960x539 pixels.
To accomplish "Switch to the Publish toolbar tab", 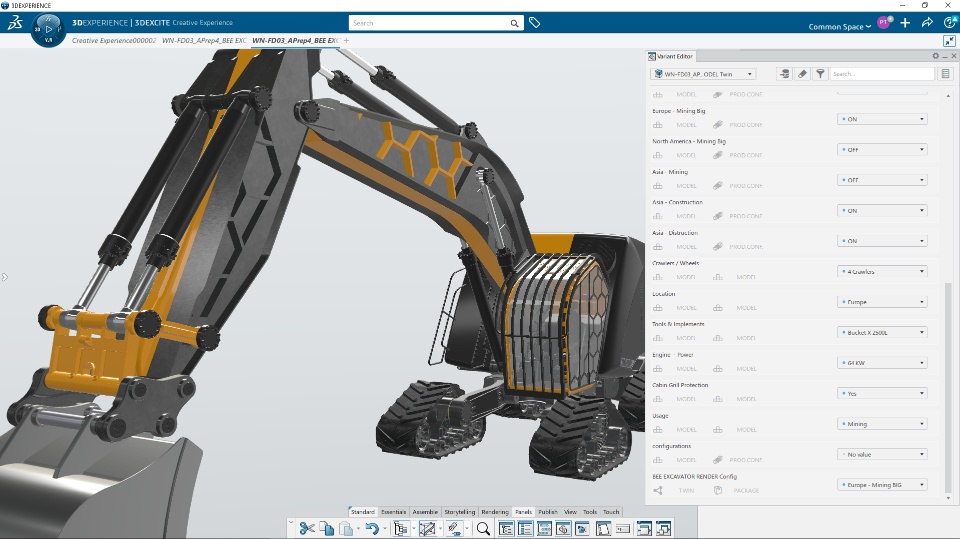I will (548, 512).
